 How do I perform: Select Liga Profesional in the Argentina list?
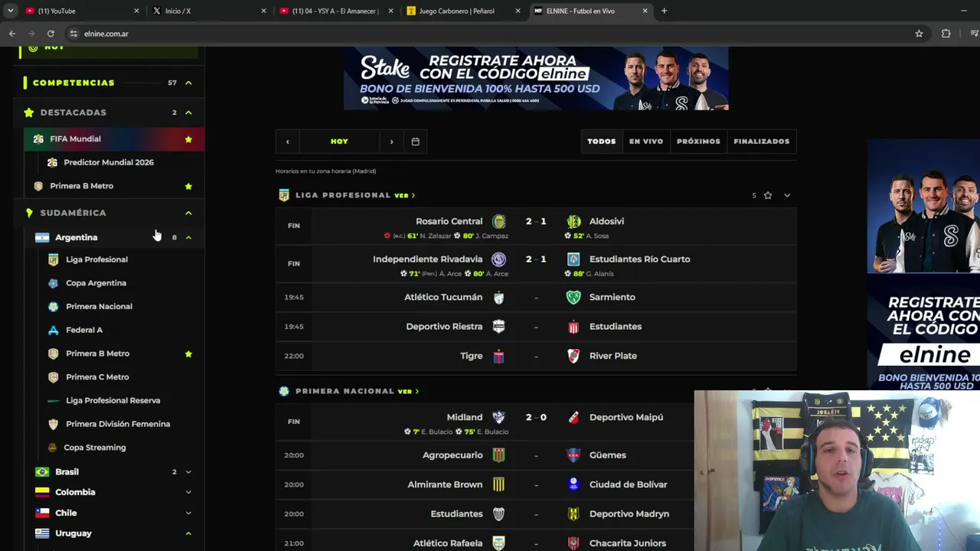click(x=96, y=259)
